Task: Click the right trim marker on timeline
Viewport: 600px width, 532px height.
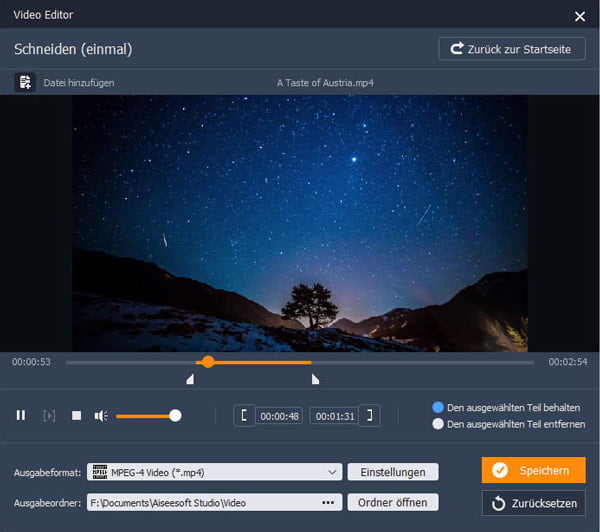Action: tap(315, 379)
